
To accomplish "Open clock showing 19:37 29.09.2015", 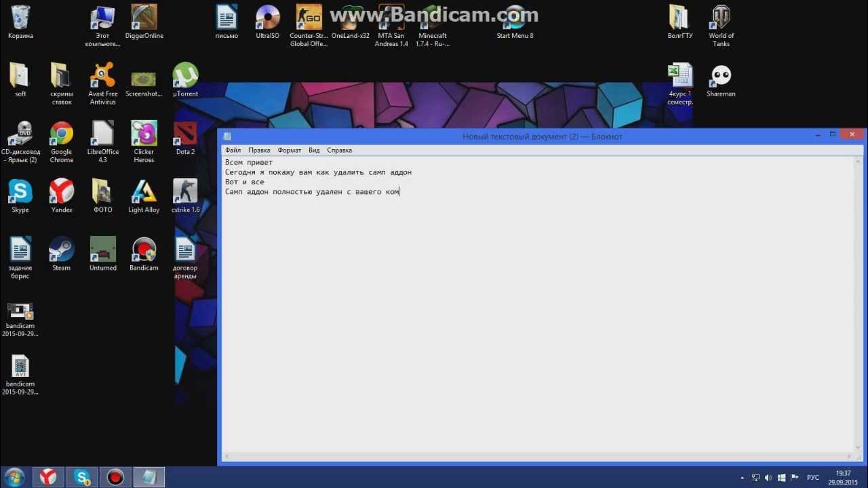I will 843,478.
